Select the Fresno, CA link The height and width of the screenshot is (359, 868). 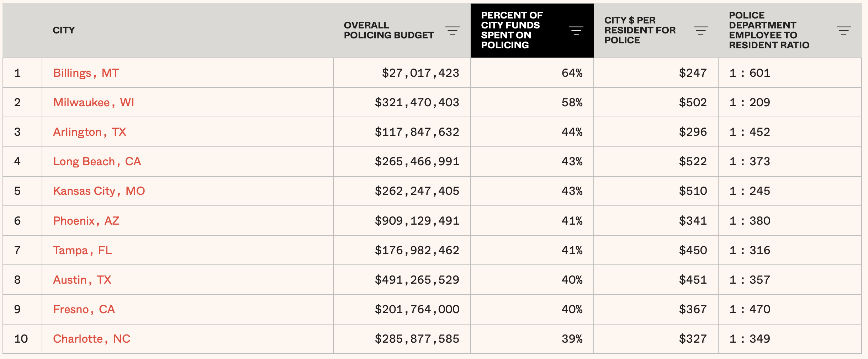(84, 309)
